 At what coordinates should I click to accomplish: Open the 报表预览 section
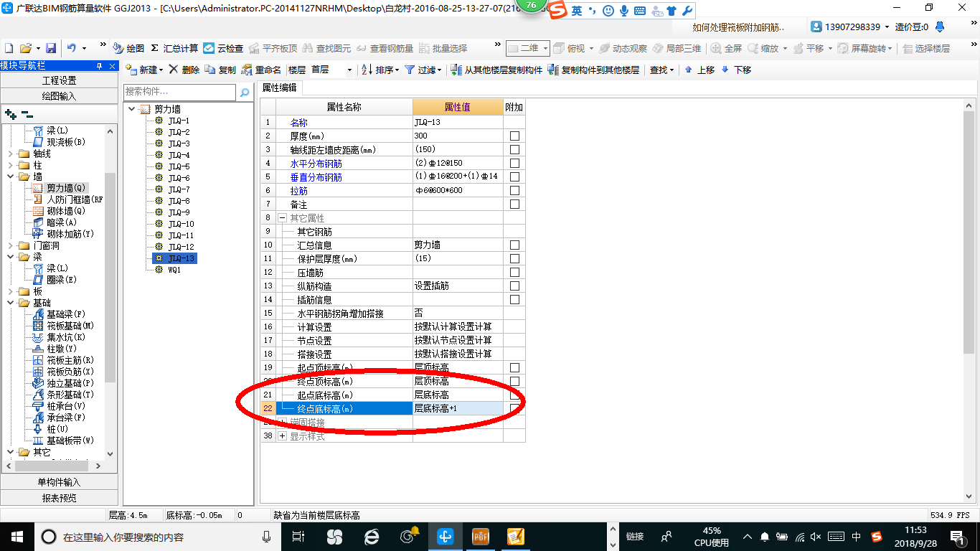tap(59, 497)
